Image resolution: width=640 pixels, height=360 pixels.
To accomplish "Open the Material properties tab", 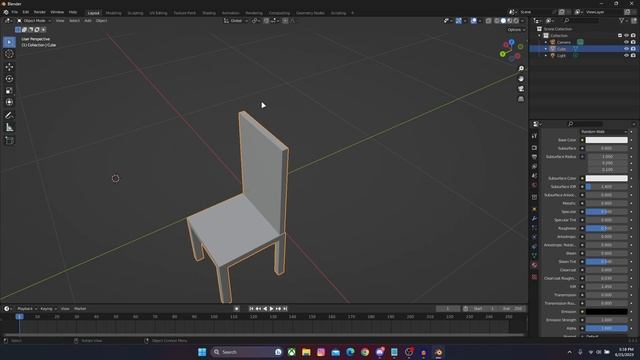I will [x=534, y=265].
